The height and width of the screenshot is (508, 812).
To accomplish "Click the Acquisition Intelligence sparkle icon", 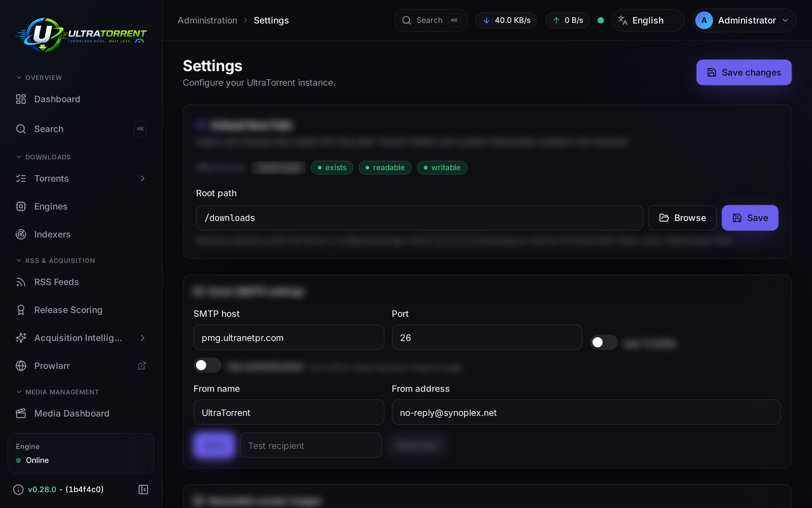I will point(21,338).
